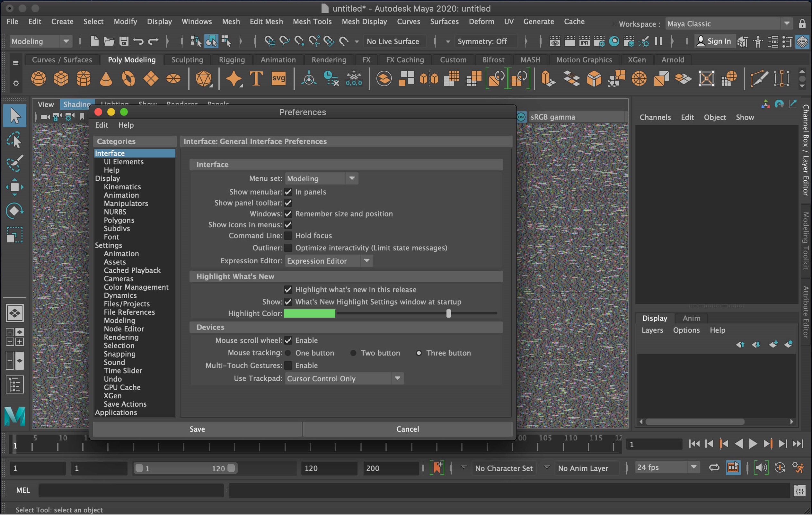812x515 pixels.
Task: Click the lock workspace icon
Action: (802, 24)
